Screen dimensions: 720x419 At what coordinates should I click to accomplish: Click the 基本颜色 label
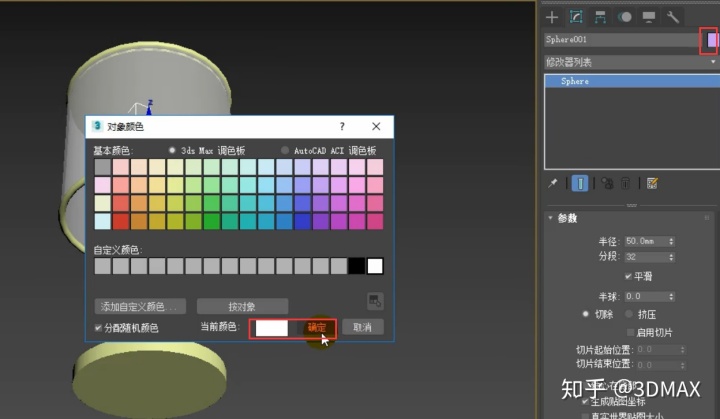coord(113,151)
